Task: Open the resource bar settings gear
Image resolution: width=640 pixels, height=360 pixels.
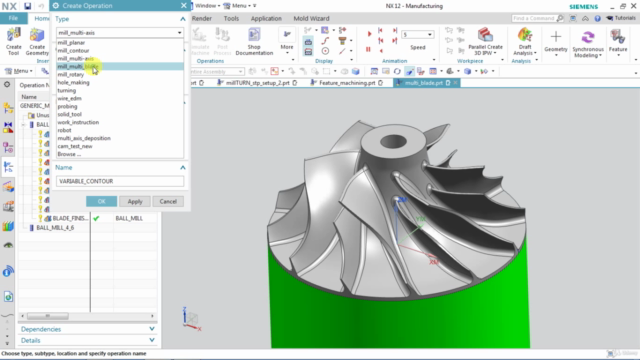Action: pyautogui.click(x=7, y=84)
